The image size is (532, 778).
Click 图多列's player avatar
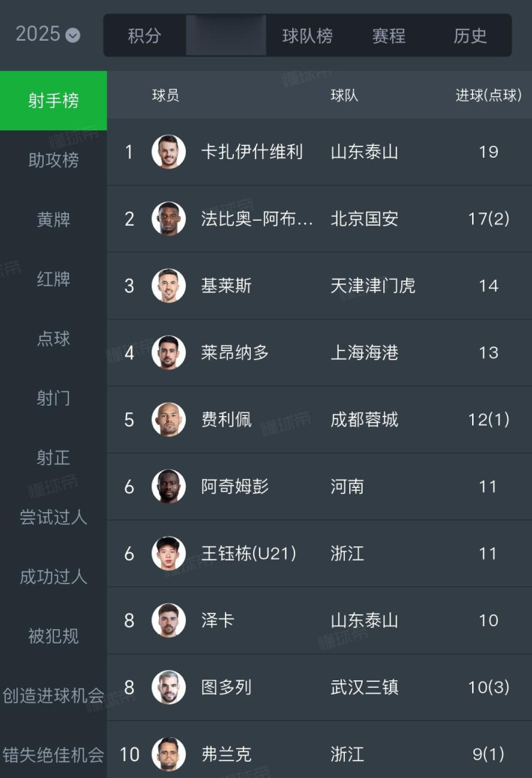pos(169,687)
